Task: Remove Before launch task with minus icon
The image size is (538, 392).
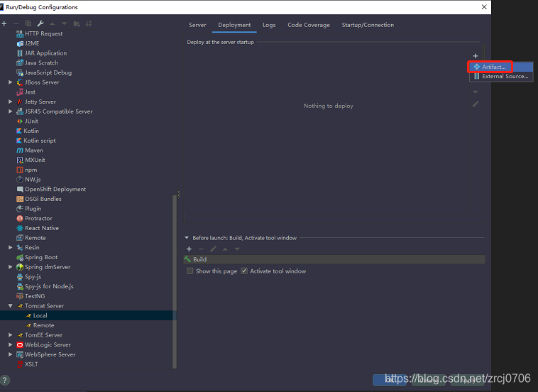Action: (x=201, y=249)
